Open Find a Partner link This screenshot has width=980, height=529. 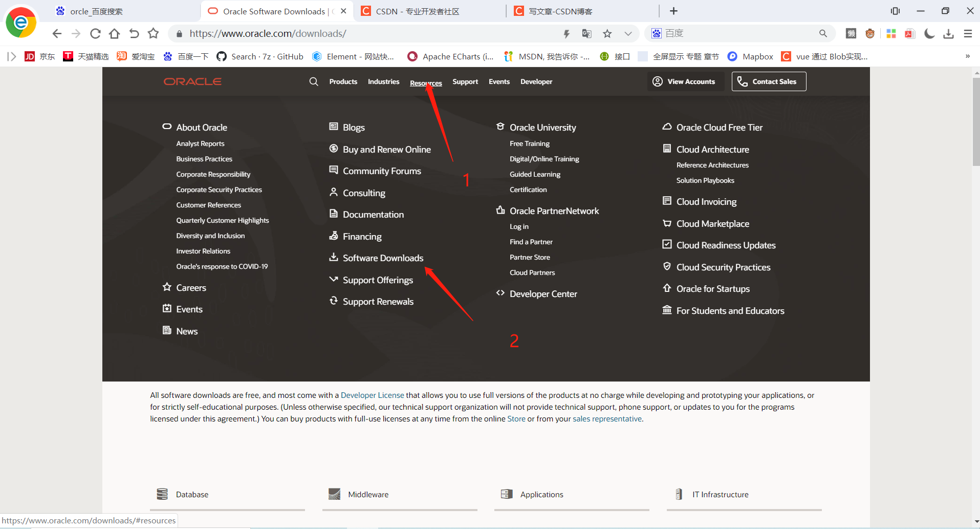(x=531, y=242)
